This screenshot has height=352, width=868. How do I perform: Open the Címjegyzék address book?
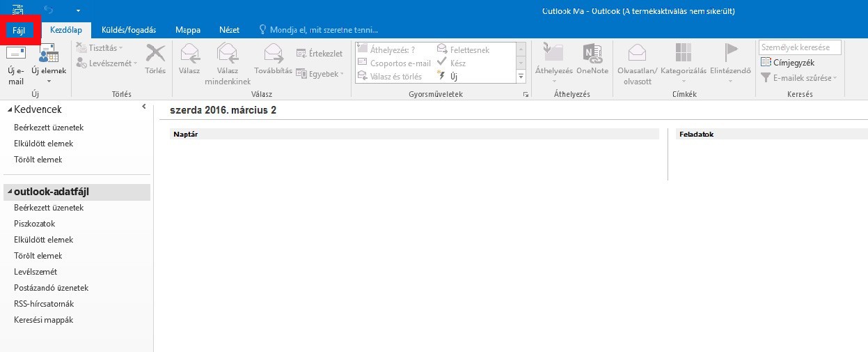787,63
